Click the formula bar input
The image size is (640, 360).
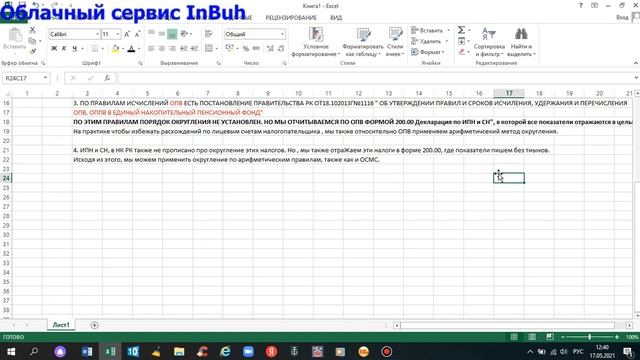[x=376, y=78]
